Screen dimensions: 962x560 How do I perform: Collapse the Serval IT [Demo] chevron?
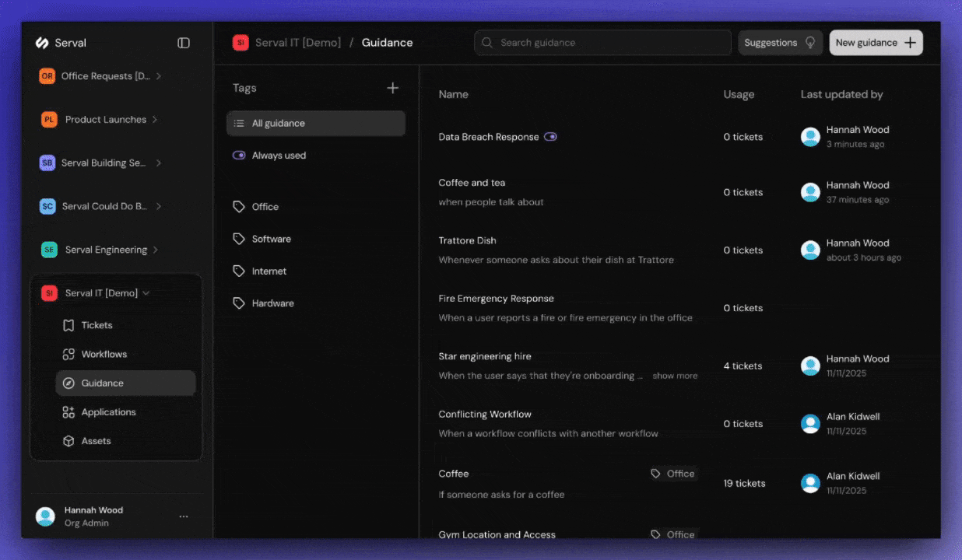point(146,293)
